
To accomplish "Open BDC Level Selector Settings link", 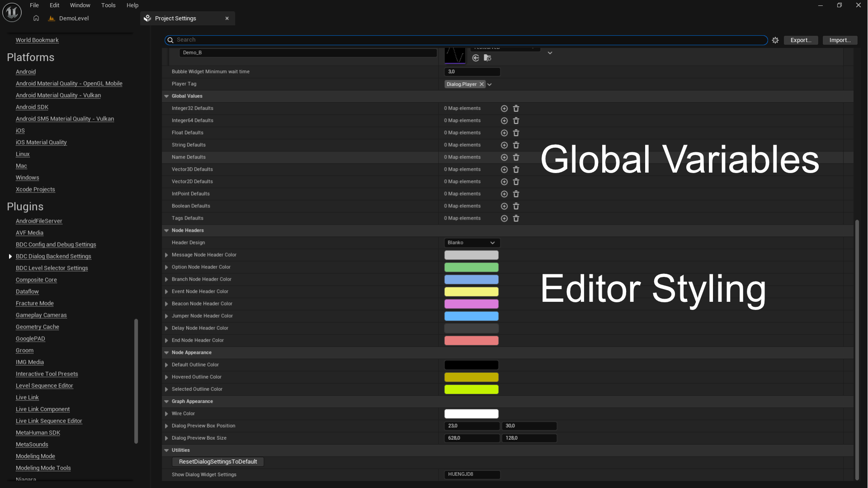I will click(x=52, y=268).
